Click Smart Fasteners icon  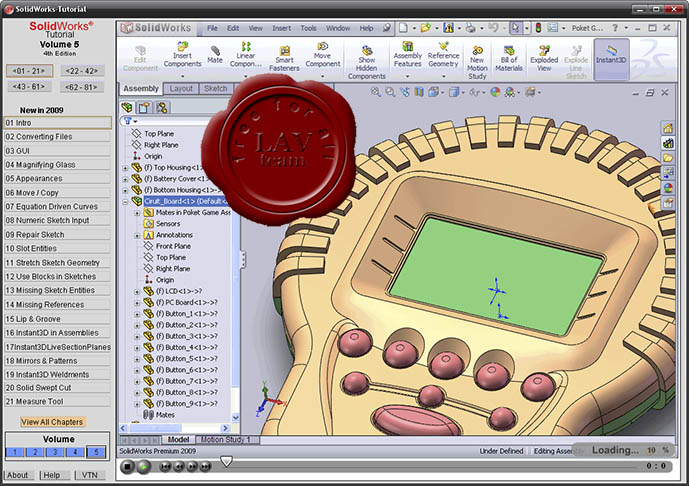(284, 58)
